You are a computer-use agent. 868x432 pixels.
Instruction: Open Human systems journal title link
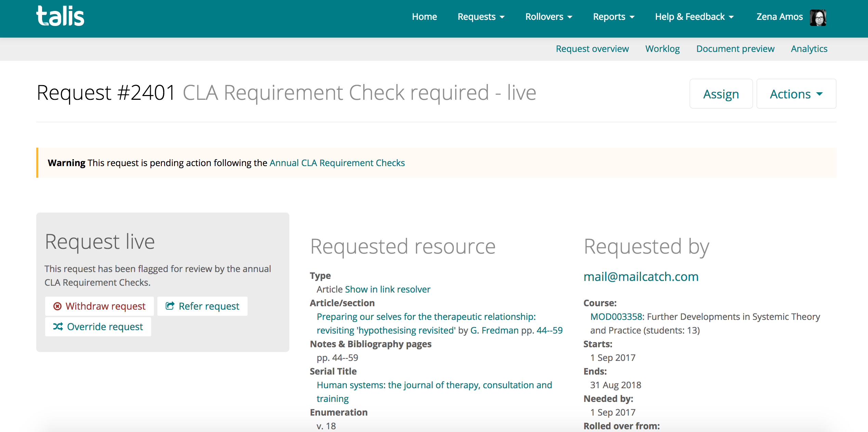tap(434, 392)
